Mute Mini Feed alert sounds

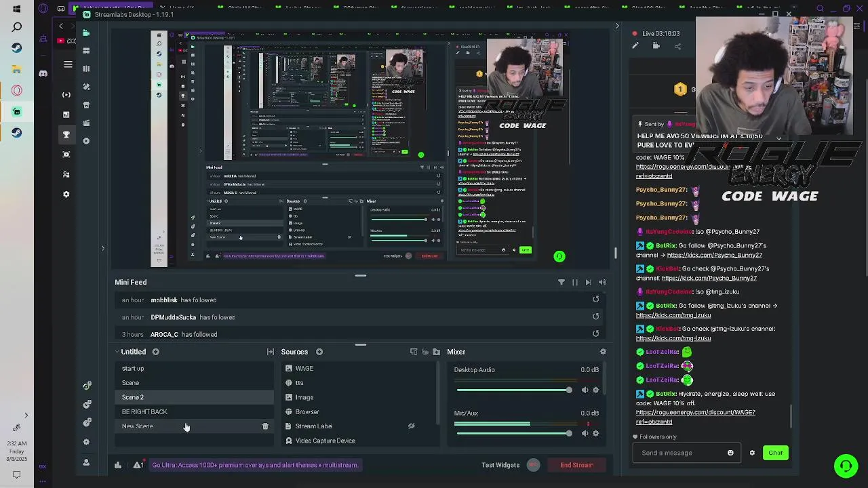point(602,282)
